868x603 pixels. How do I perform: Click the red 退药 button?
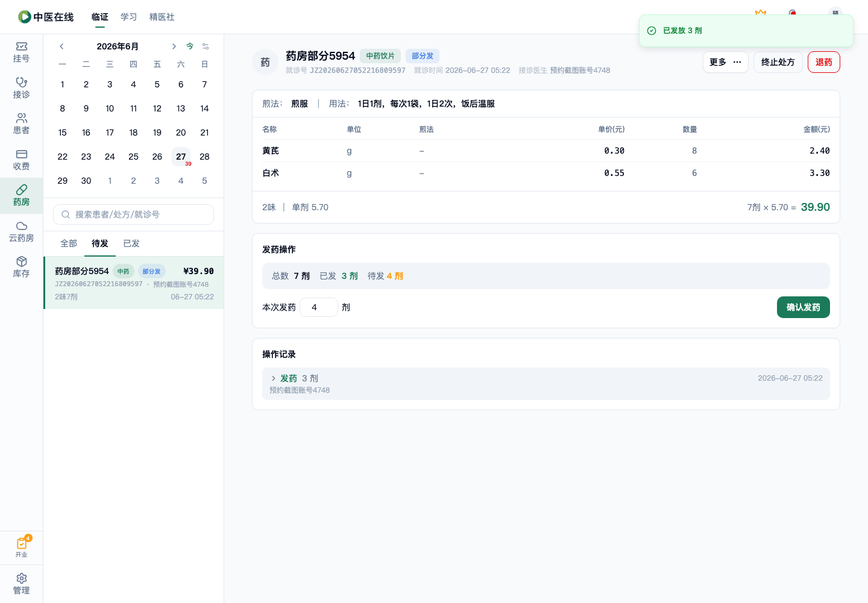(824, 62)
